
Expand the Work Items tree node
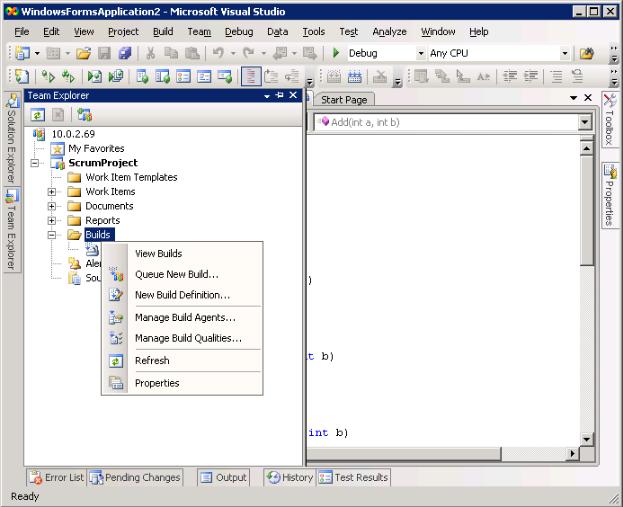[x=51, y=192]
